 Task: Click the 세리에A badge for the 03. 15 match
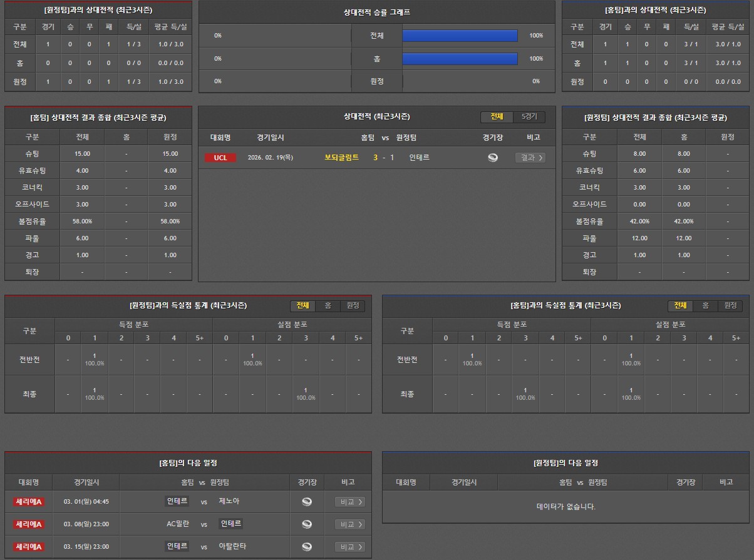click(x=29, y=547)
